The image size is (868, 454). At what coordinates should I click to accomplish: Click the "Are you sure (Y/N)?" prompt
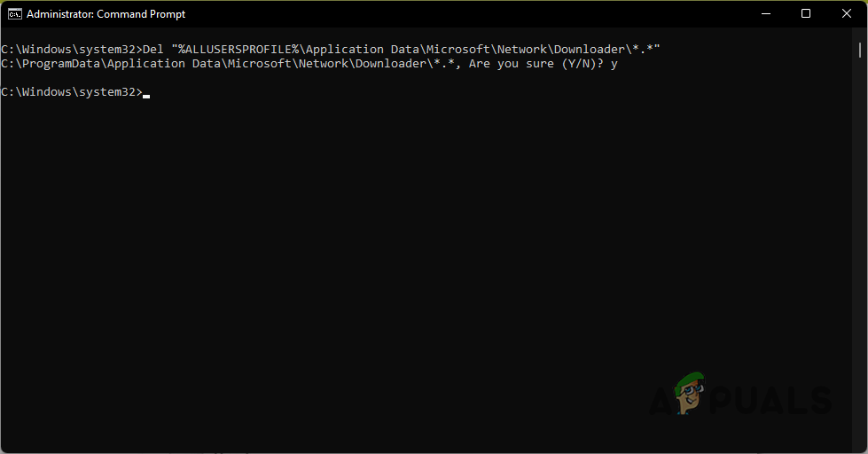coord(536,64)
